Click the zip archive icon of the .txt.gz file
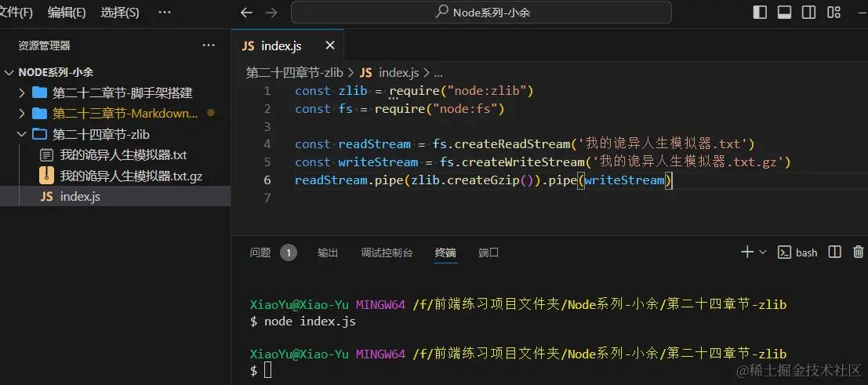The image size is (868, 385). (x=46, y=176)
